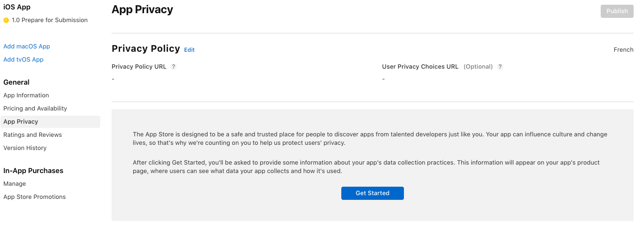644x229 pixels.
Task: Open 1.0 Prepare for Submission
Action: 49,20
